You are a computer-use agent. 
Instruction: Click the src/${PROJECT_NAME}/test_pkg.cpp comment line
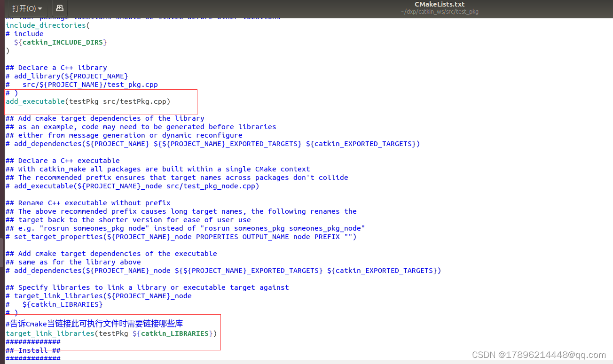pos(82,85)
